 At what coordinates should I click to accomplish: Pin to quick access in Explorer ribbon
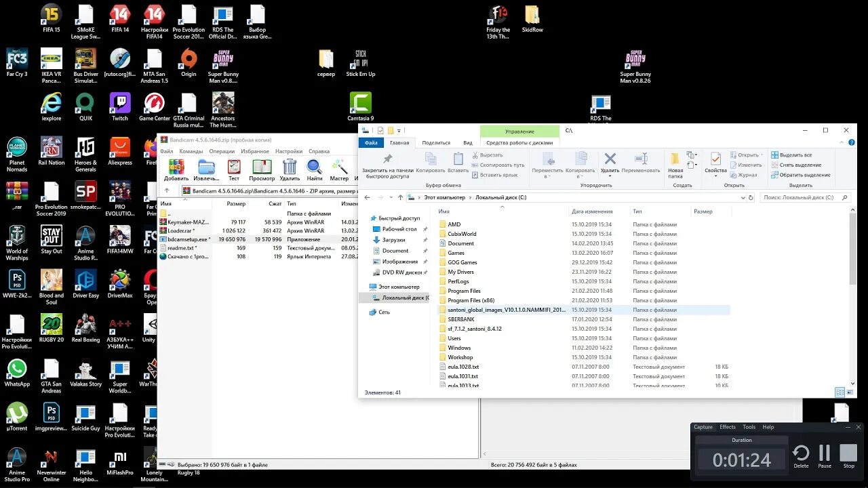[x=388, y=165]
